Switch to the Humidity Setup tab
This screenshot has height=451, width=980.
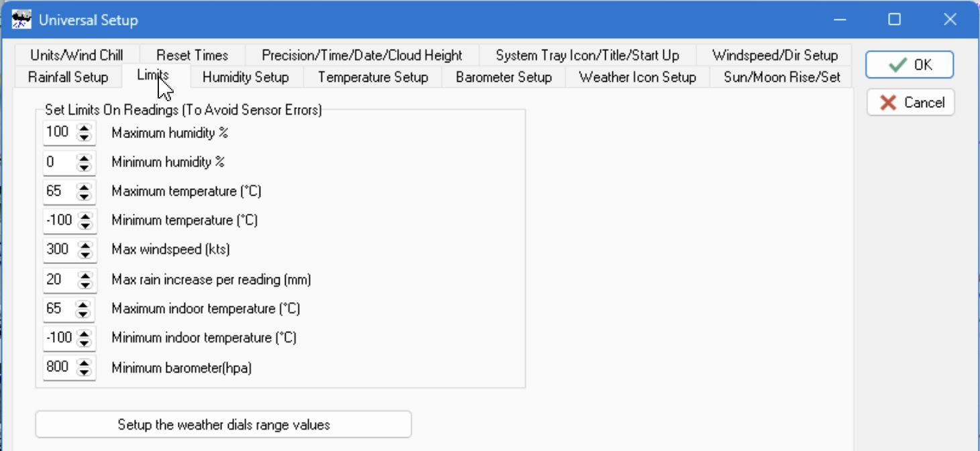[246, 77]
